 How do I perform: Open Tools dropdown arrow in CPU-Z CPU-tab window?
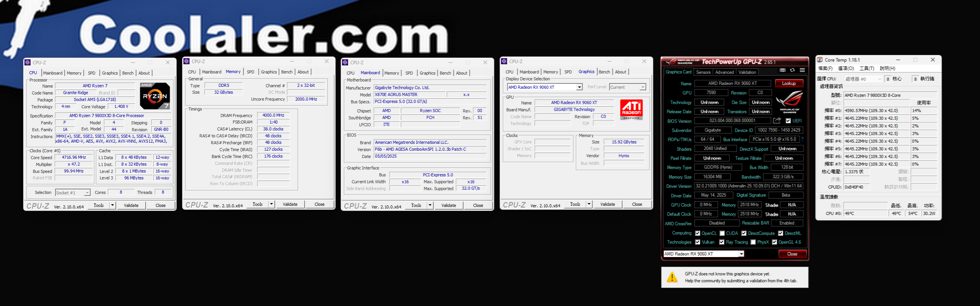click(x=113, y=205)
